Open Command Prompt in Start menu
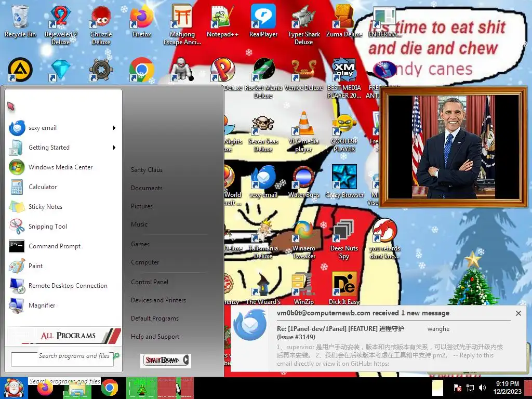The image size is (532, 399). click(x=63, y=246)
